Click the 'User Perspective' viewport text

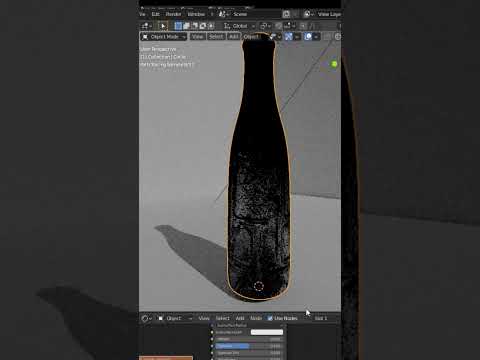(x=158, y=49)
